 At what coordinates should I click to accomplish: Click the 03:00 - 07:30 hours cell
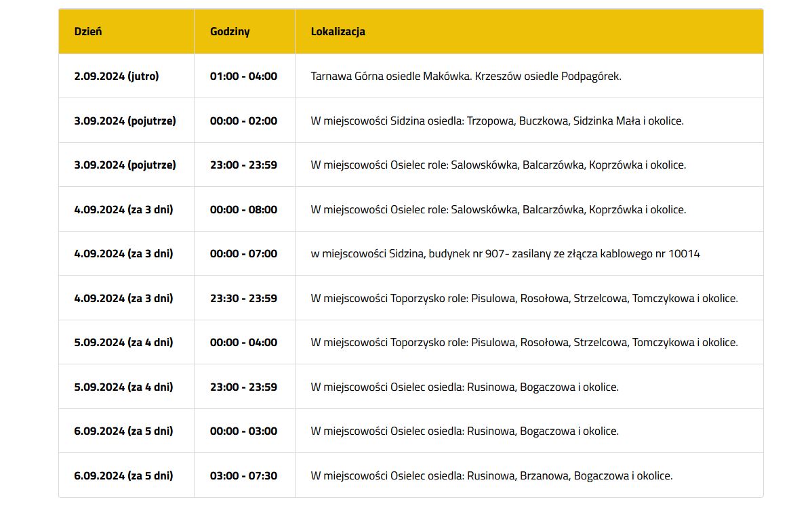243,475
